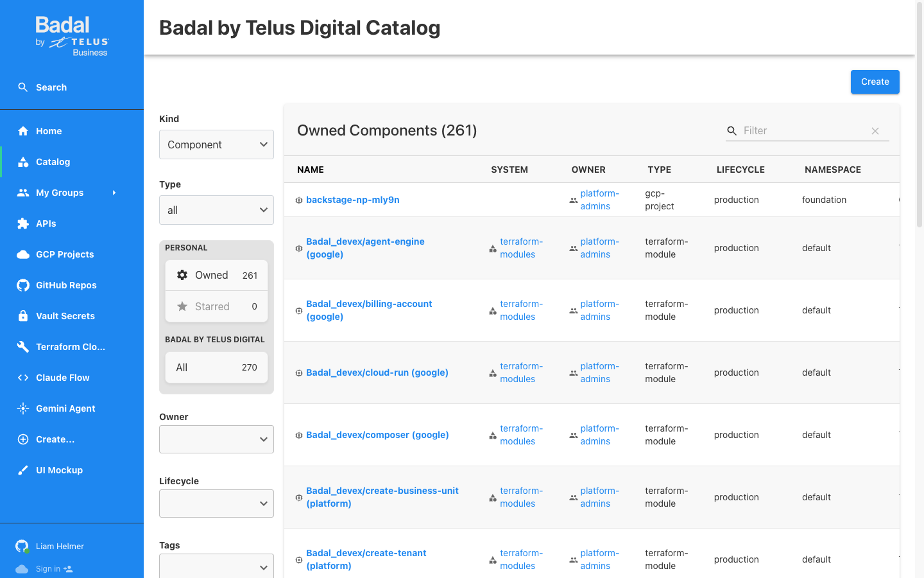This screenshot has height=578, width=924.
Task: Expand My Groups submenu arrow
Action: click(x=114, y=193)
